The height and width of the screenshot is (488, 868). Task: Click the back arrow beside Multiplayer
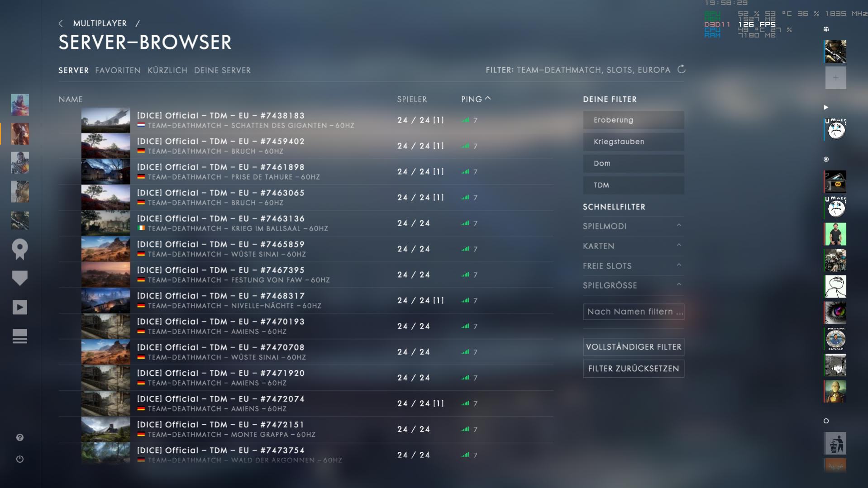[61, 24]
